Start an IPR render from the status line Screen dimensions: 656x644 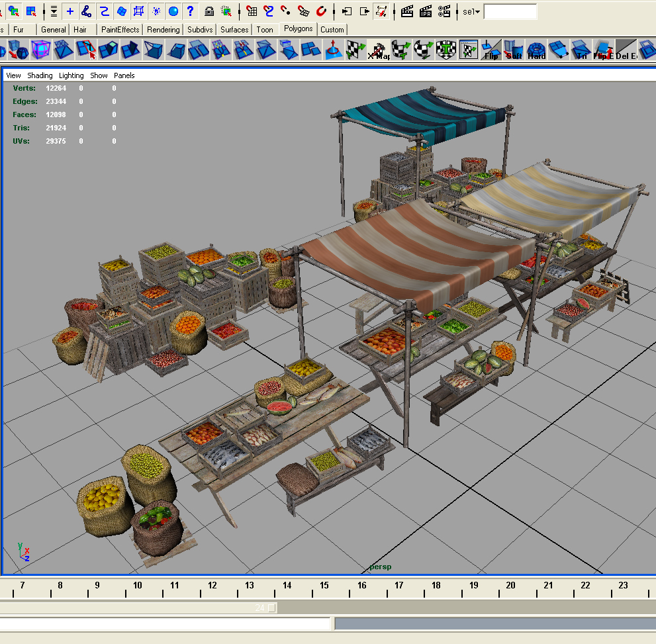[425, 11]
